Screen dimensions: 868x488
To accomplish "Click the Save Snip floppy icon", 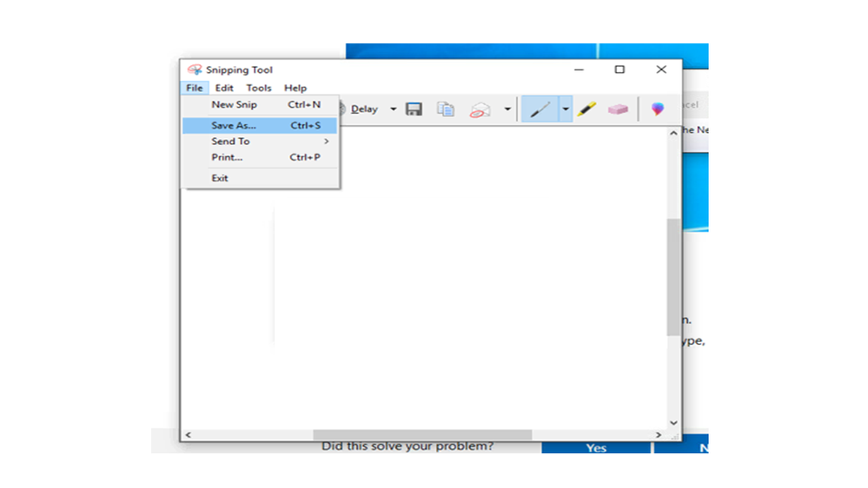I will click(414, 109).
